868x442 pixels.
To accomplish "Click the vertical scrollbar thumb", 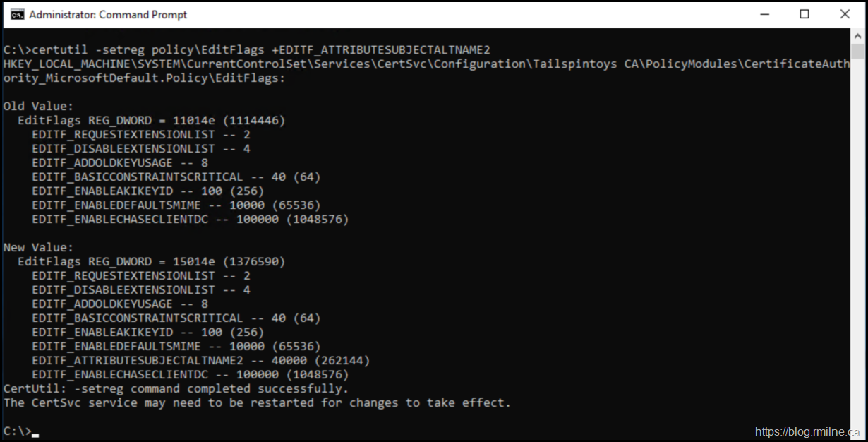I will tap(857, 52).
